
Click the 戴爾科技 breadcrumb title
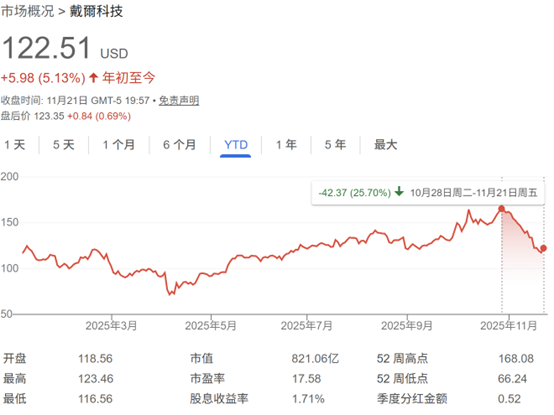96,11
